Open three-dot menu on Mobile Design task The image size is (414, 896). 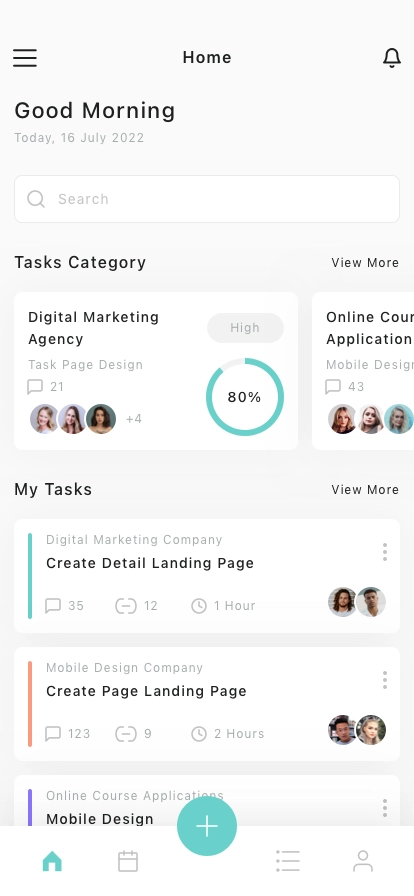point(385,808)
